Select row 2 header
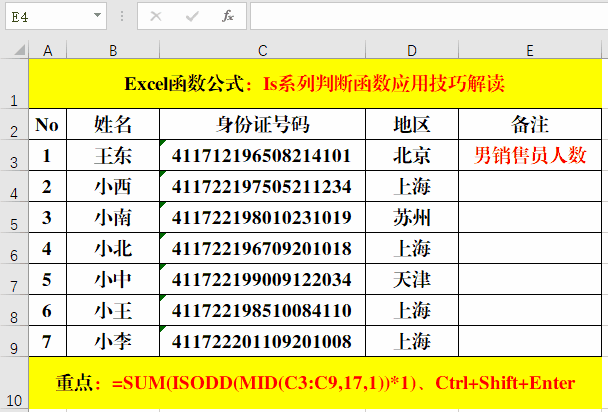608x412 pixels. 14,124
